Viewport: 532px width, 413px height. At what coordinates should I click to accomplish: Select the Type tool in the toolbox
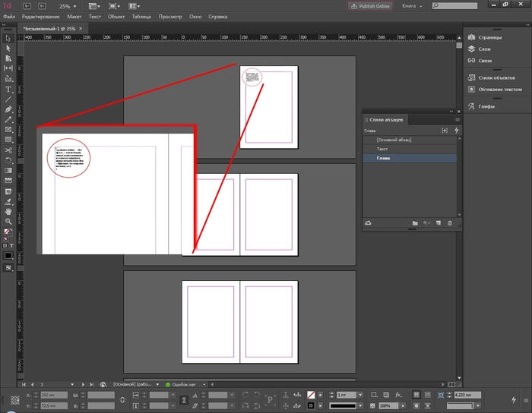pos(8,89)
